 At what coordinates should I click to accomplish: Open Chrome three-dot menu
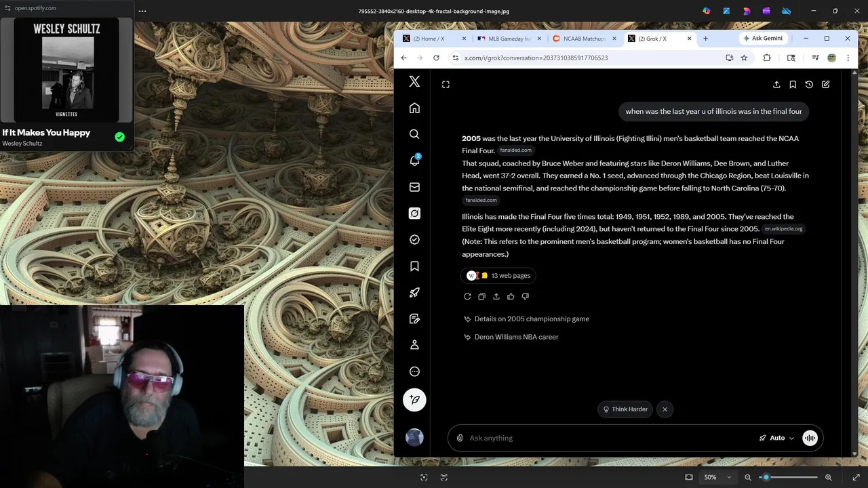coord(848,58)
